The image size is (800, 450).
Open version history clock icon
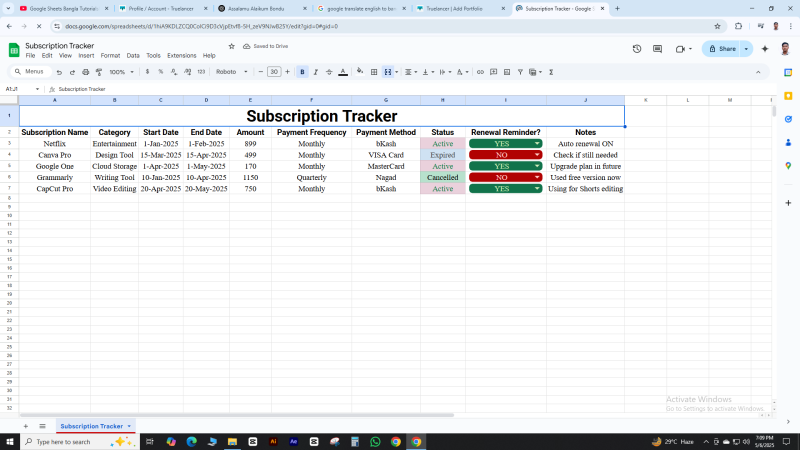click(x=637, y=49)
